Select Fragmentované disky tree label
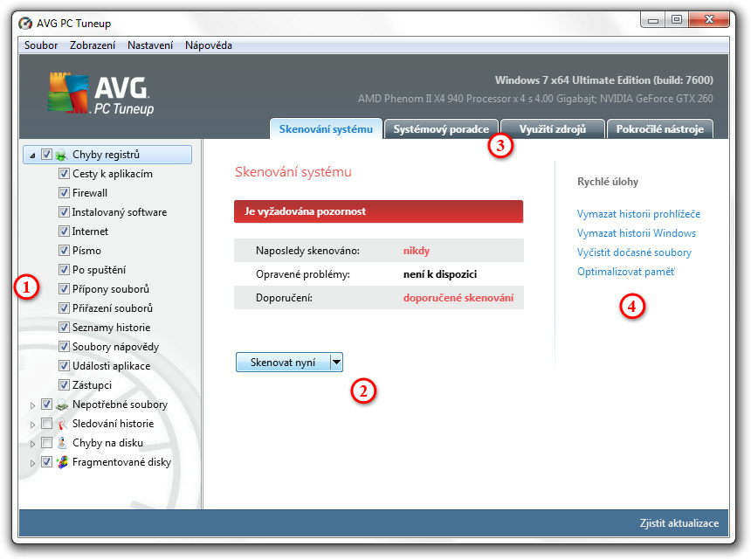Screen dimensions: 751x560 point(121,462)
